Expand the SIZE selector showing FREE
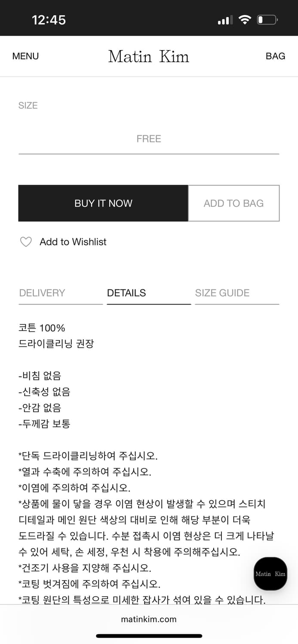 coord(149,139)
